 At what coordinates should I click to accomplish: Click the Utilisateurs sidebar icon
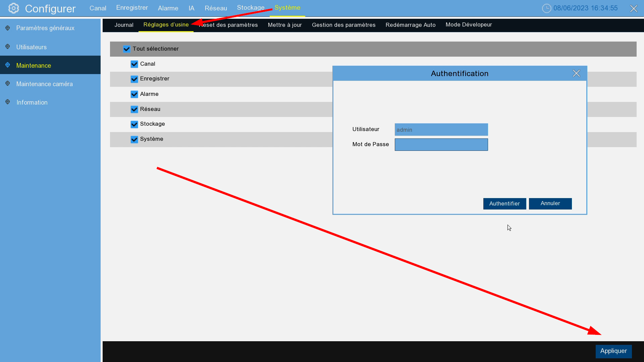coord(8,47)
